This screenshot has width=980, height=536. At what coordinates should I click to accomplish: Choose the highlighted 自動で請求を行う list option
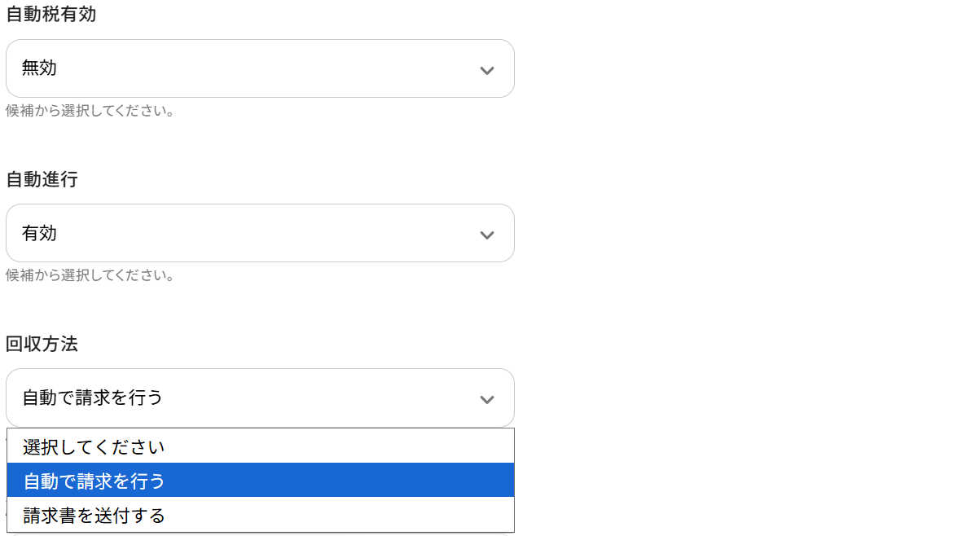point(94,481)
